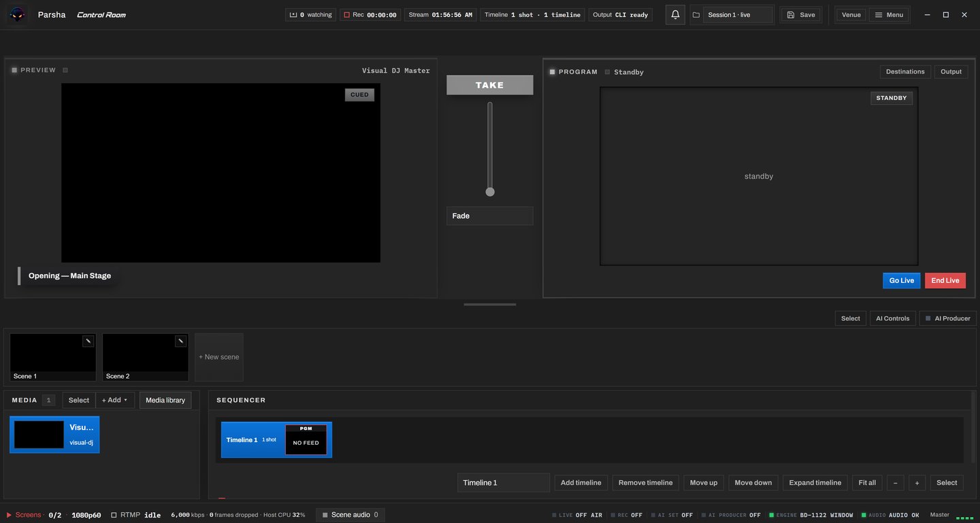
Task: Click the STANDBY badge in program monitor
Action: [892, 98]
